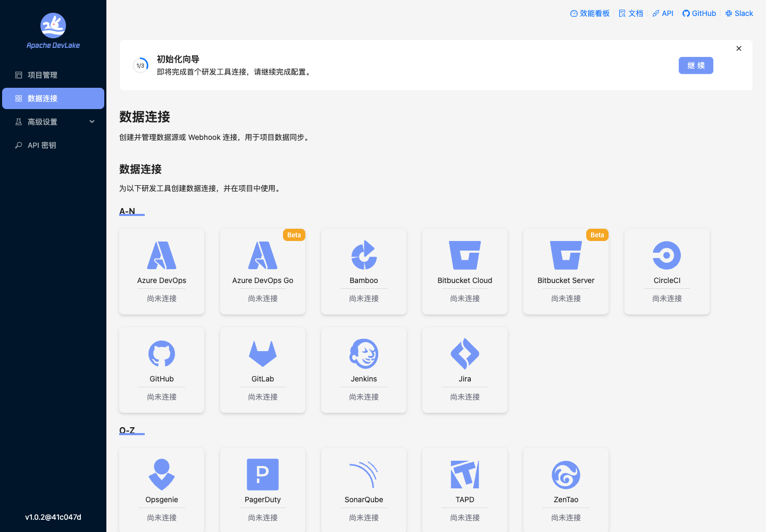Open 项目管理 menu item
Image resolution: width=766 pixels, height=532 pixels.
tap(53, 75)
